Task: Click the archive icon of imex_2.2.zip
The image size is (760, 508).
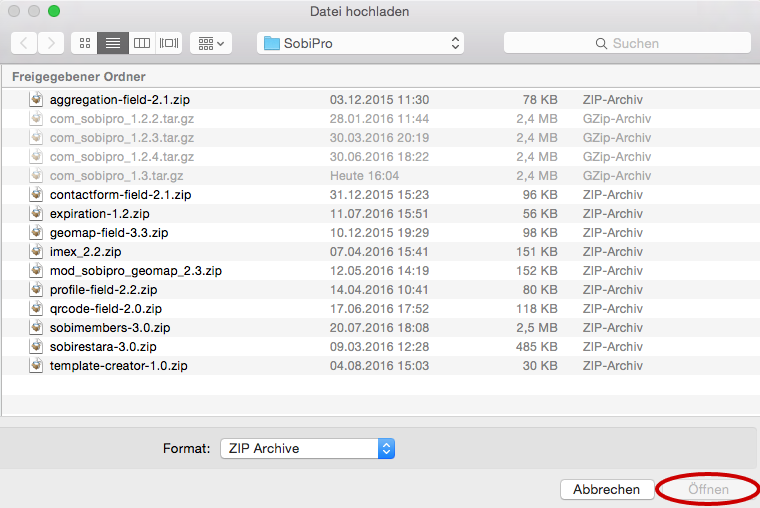Action: tap(36, 251)
